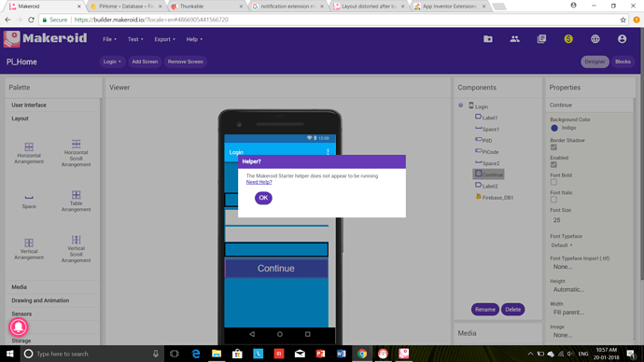Open the projects folder icon in header
The image size is (644, 362).
488,39
